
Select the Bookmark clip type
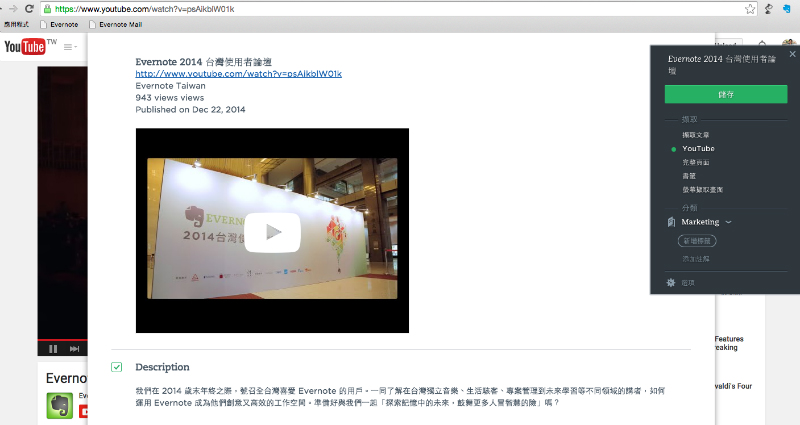pyautogui.click(x=689, y=176)
